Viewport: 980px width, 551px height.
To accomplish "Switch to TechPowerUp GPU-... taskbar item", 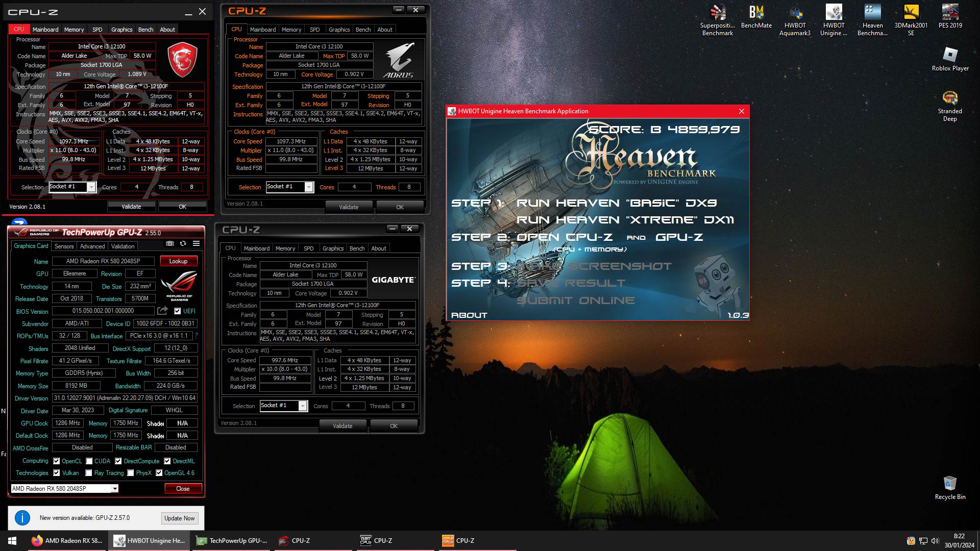I will click(x=232, y=541).
